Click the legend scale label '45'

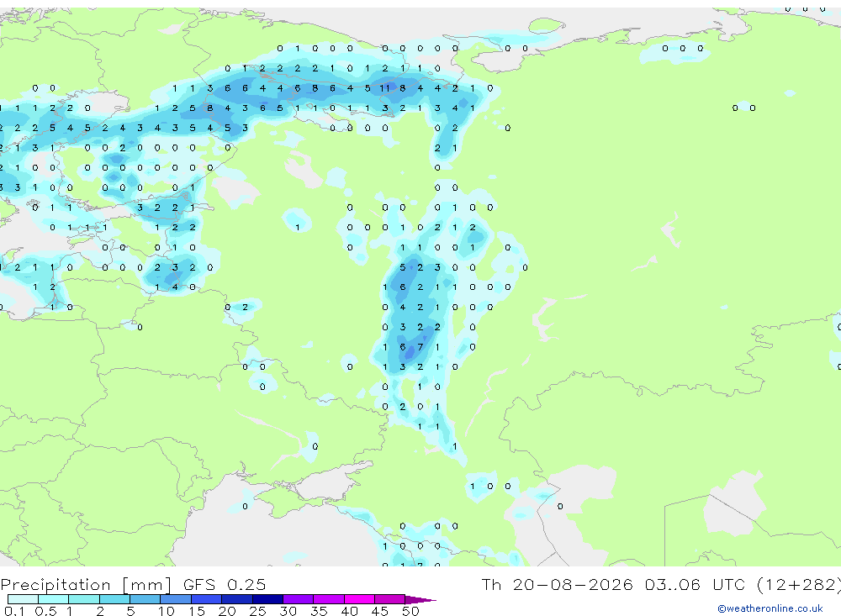coord(380,611)
